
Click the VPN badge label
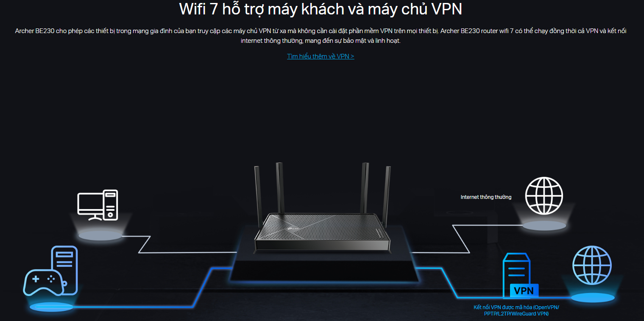click(x=524, y=291)
